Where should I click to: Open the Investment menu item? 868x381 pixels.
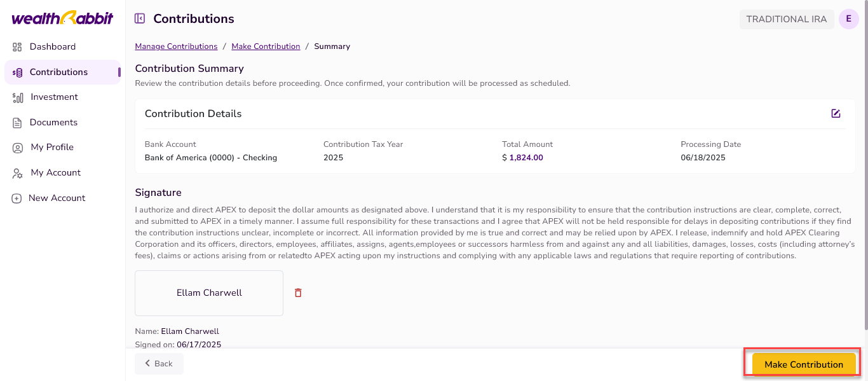pyautogui.click(x=54, y=97)
